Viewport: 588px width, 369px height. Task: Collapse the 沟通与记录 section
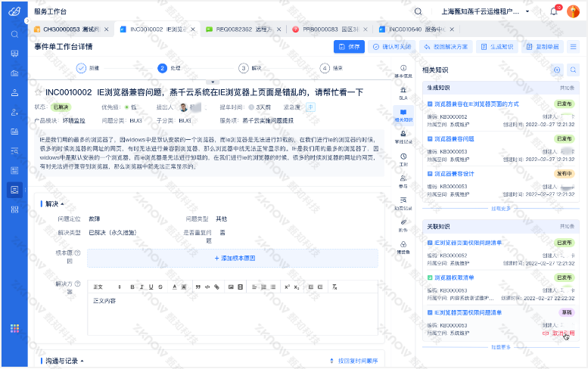(x=82, y=361)
